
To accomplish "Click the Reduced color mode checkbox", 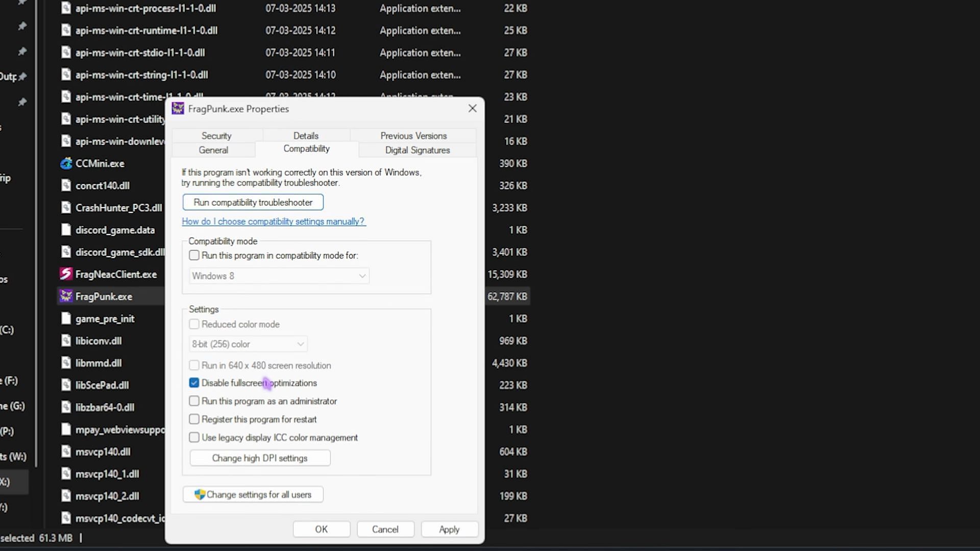I will click(194, 324).
